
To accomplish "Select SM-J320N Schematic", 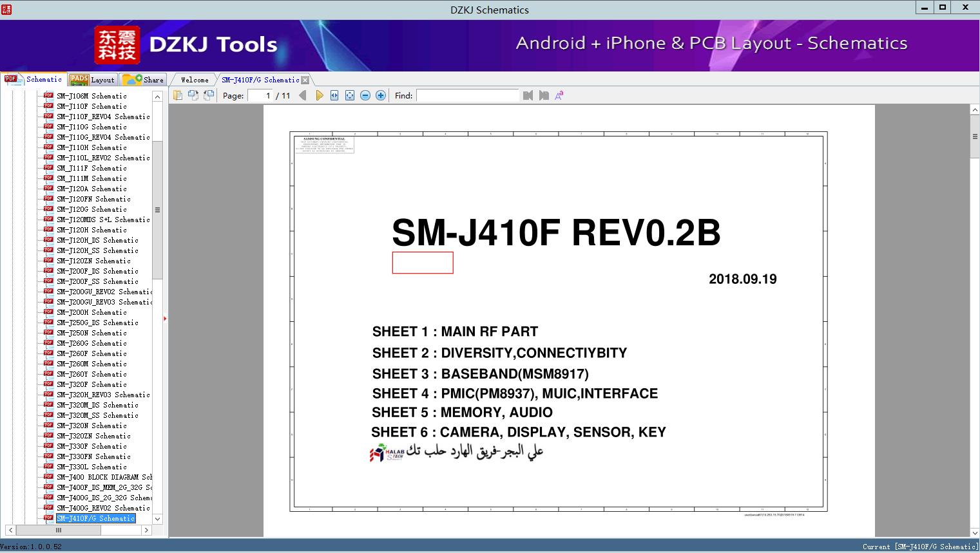I will point(91,426).
